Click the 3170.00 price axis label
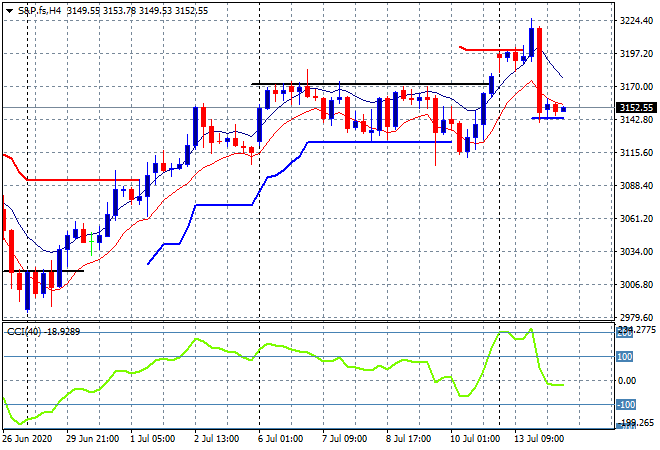 (636, 87)
